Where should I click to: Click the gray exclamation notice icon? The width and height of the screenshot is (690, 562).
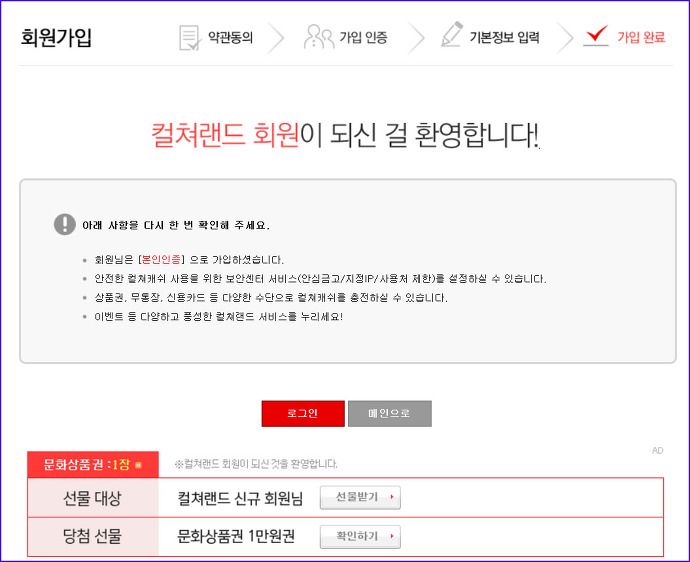65,224
